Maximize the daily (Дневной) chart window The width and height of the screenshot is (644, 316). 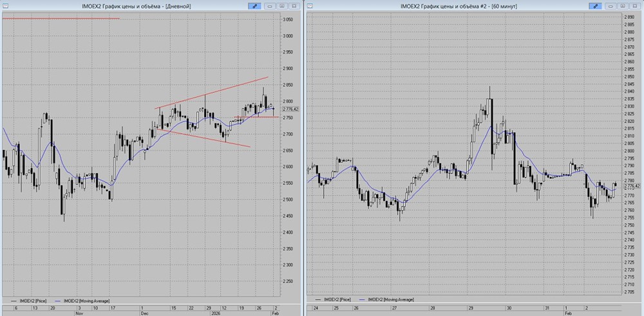(282, 6)
